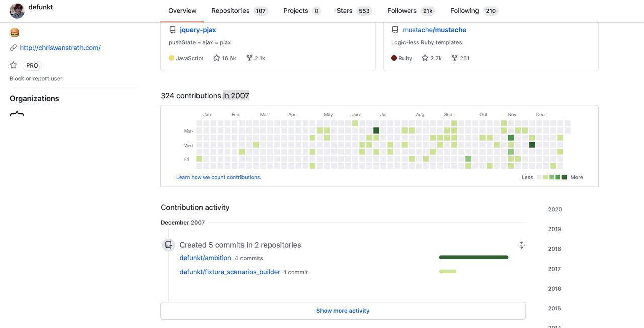Click the JavaScript language color dot

click(x=172, y=58)
